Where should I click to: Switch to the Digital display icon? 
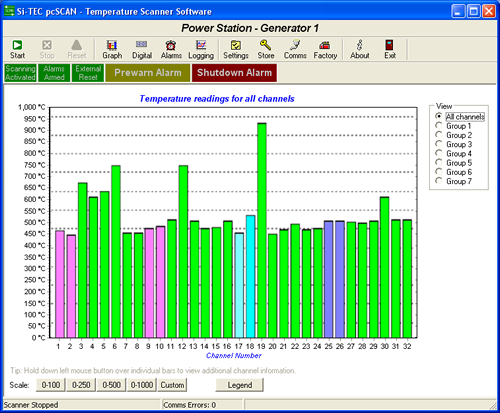142,45
